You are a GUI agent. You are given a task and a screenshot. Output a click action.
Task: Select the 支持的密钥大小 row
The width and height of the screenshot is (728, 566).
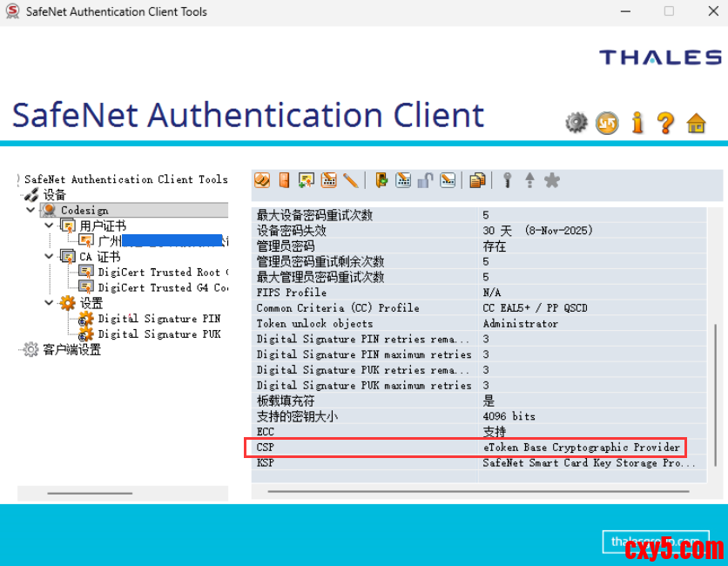click(x=479, y=416)
